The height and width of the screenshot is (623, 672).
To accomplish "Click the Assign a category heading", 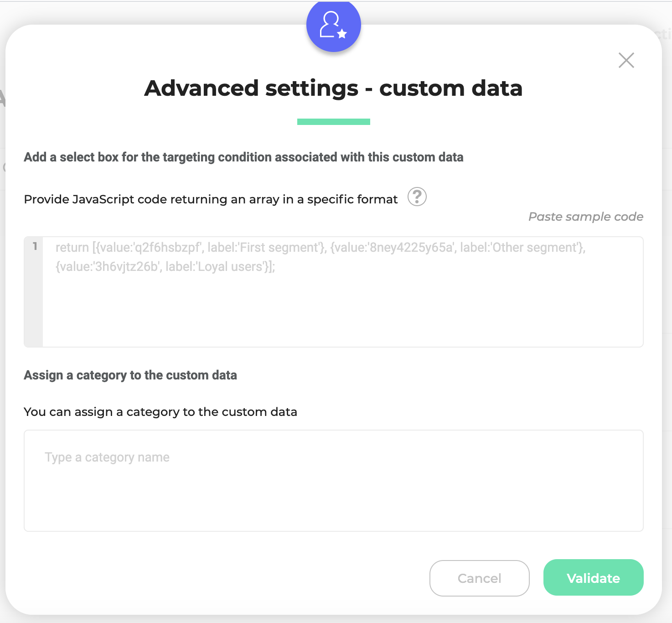I will (x=130, y=375).
